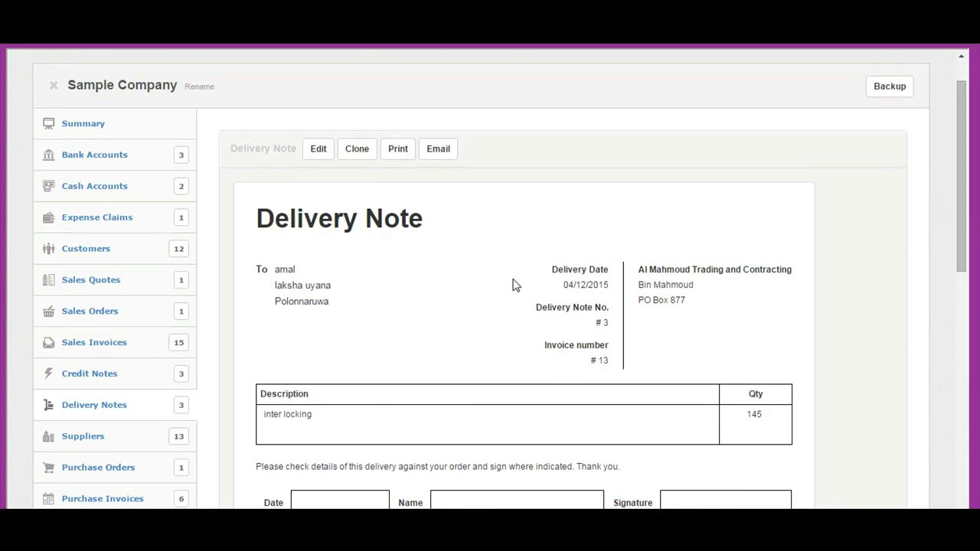Click the Delivery Notes trolley icon

(49, 405)
